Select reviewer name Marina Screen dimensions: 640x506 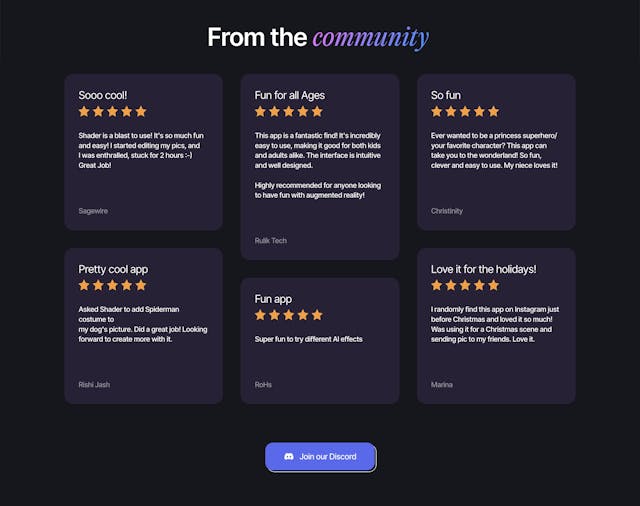pyautogui.click(x=442, y=384)
